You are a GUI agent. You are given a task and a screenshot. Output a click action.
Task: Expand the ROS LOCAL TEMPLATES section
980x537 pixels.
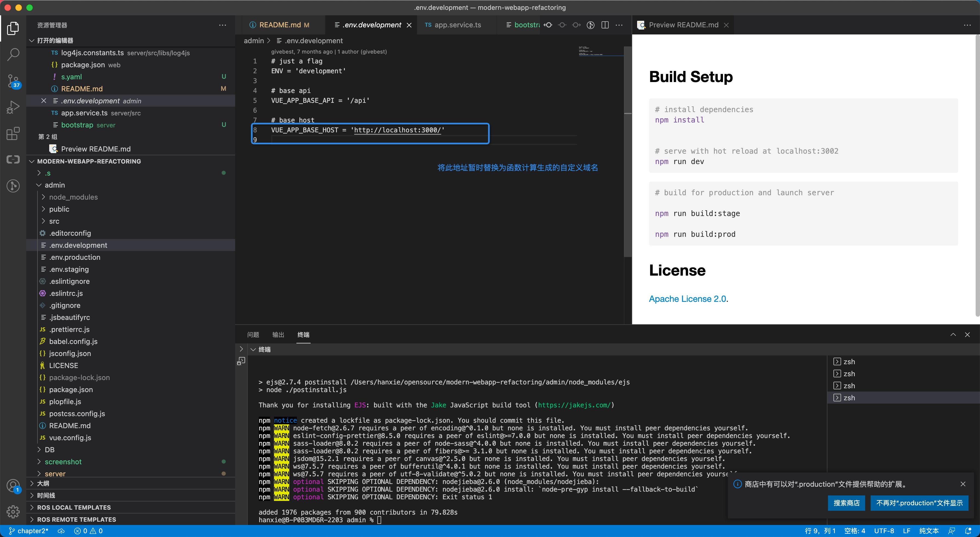click(74, 507)
